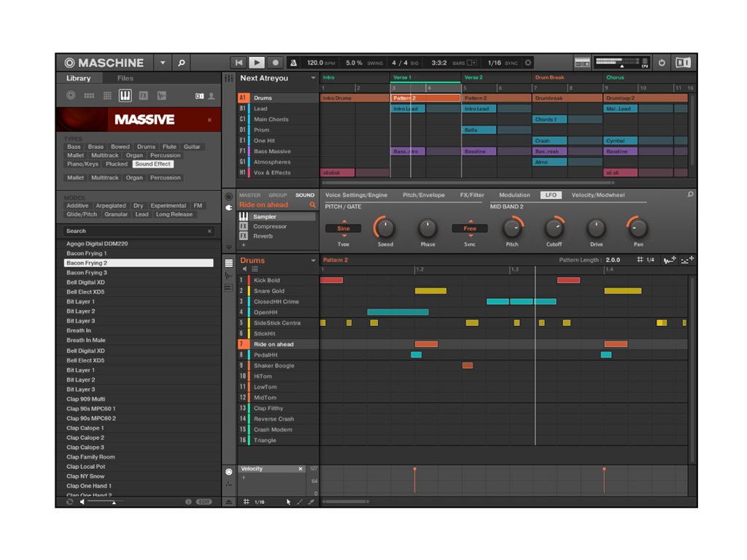Click the Sampler keyboard icon in plug-in list
Screen dimensions: 747x560
[244, 217]
